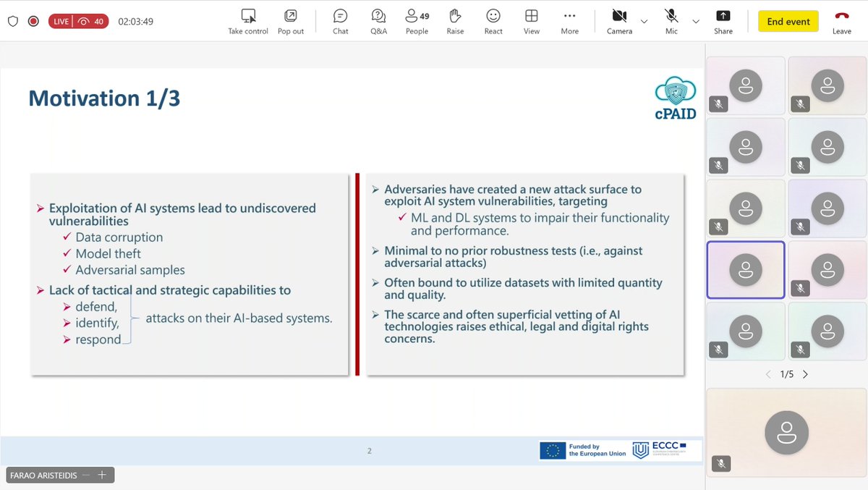The image size is (868, 490).
Task: Click the End event button
Action: point(788,22)
